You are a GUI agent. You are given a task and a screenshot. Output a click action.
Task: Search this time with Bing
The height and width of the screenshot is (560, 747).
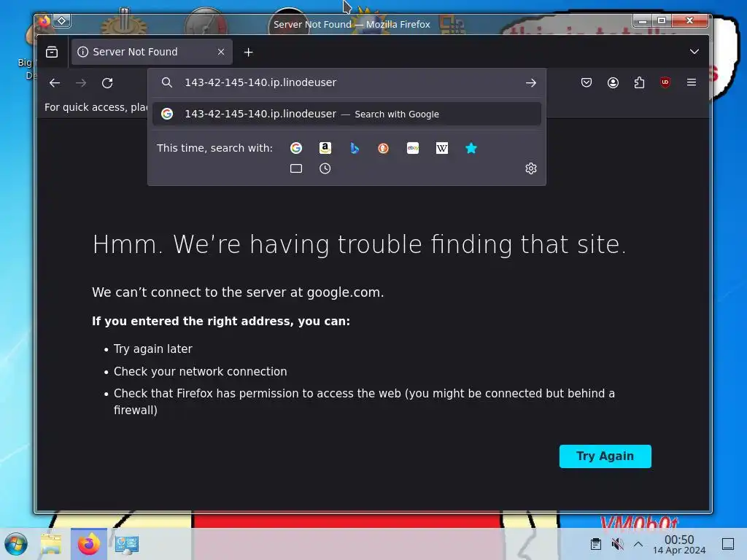355,148
